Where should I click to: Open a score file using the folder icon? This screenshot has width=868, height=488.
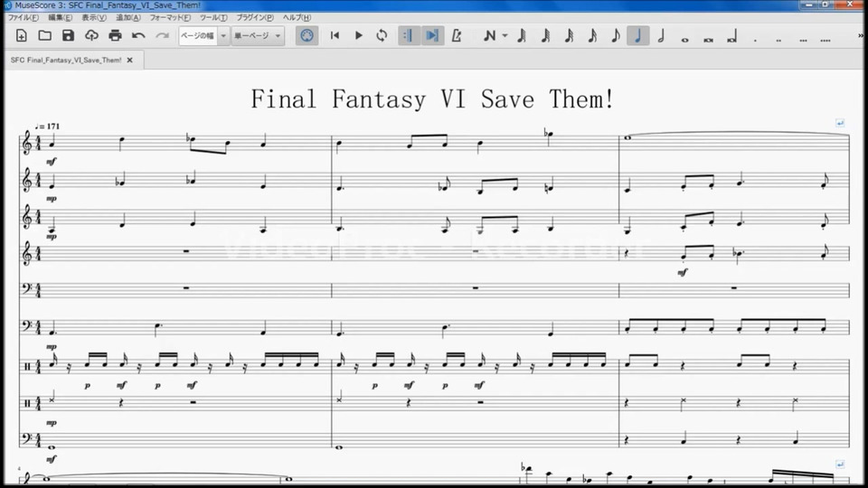(45, 36)
